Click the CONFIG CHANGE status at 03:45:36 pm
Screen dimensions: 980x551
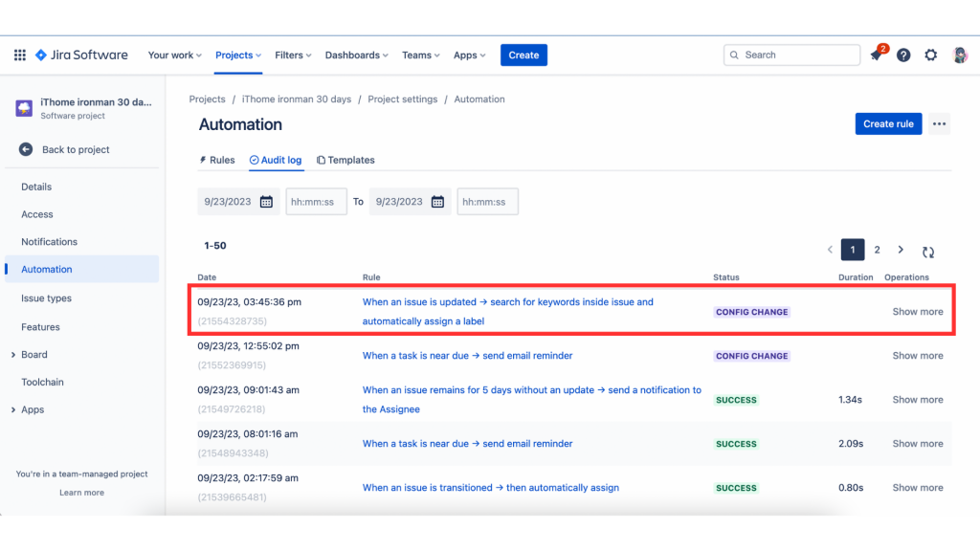752,312
